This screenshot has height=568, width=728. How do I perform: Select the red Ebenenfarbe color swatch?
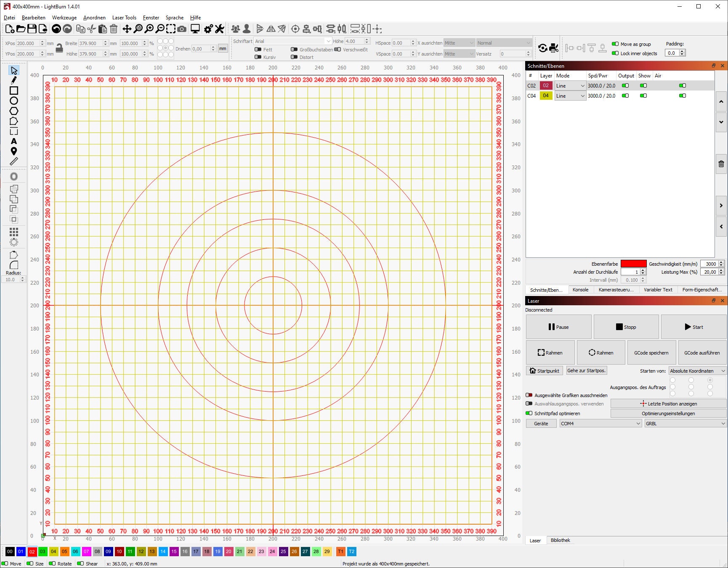click(633, 264)
